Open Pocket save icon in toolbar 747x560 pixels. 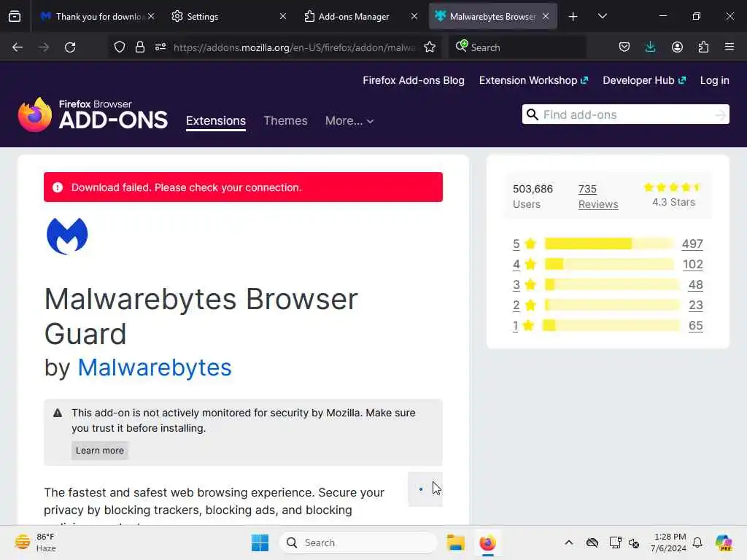(x=624, y=47)
